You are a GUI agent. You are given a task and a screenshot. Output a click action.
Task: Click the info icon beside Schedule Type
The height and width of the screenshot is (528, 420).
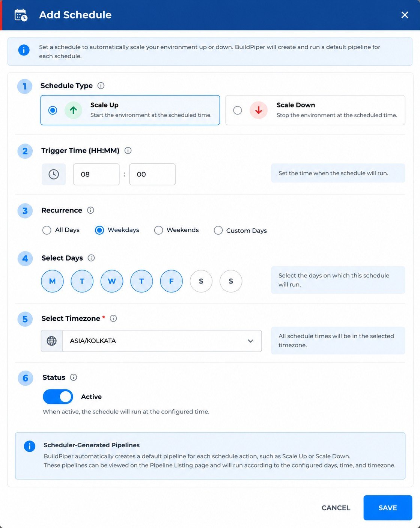coord(101,86)
